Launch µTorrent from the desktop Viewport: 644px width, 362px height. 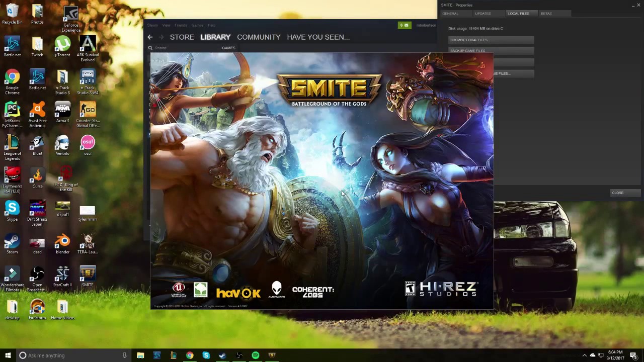pos(62,47)
